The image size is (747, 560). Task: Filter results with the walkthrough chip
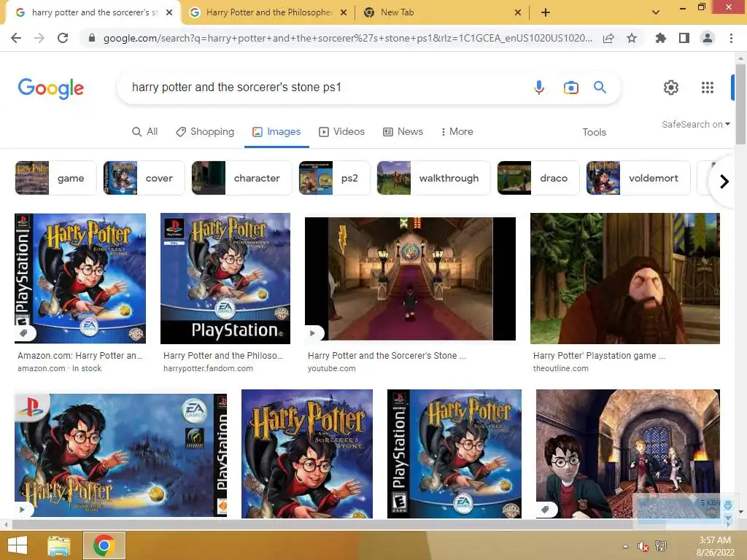pyautogui.click(x=433, y=178)
